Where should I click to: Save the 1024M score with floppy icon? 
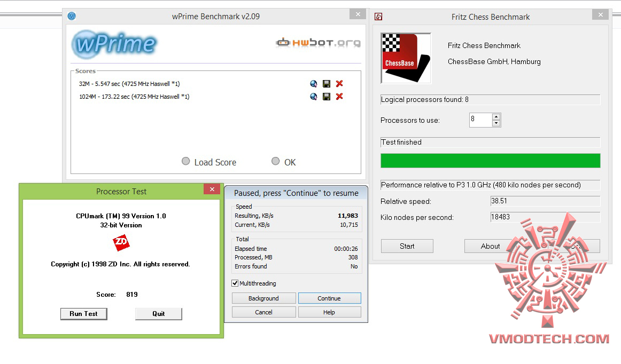(327, 97)
